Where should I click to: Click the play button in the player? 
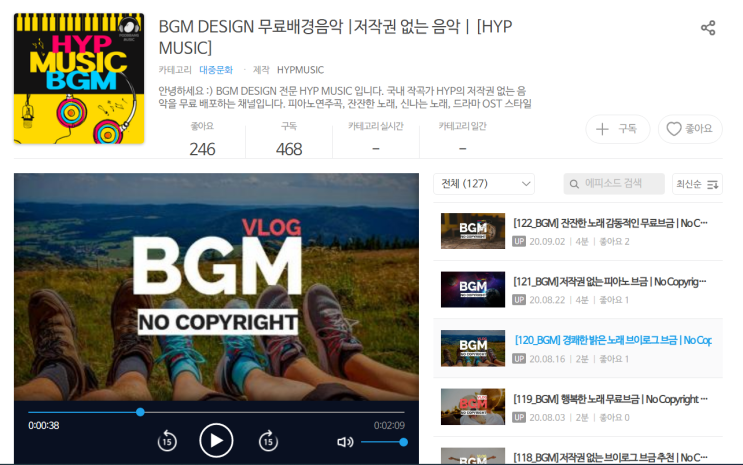(x=216, y=440)
